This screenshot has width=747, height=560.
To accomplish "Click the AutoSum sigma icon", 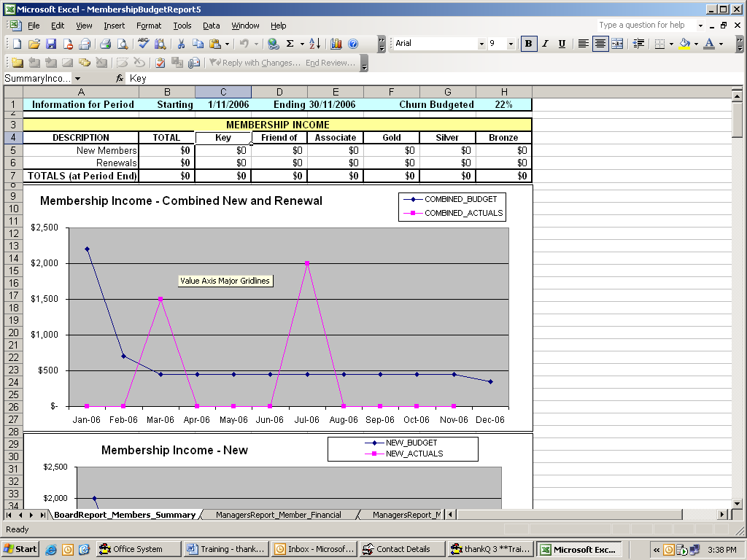I will click(x=290, y=44).
